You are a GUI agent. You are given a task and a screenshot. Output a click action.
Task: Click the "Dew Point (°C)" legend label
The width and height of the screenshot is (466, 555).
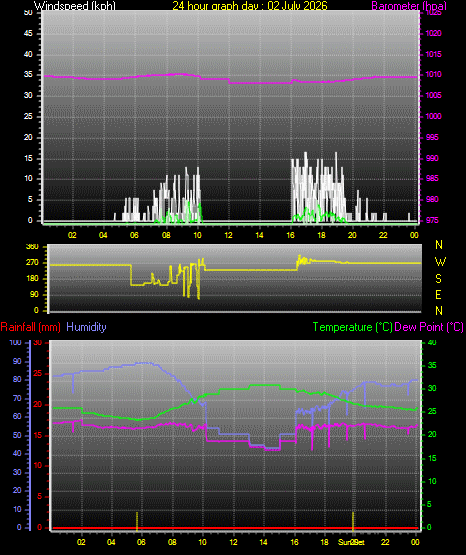[x=429, y=327]
